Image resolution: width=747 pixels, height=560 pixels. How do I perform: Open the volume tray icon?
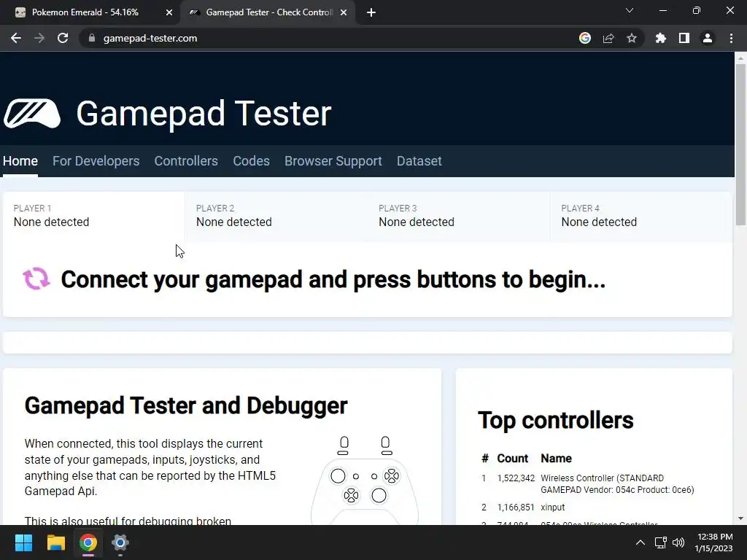tap(678, 542)
